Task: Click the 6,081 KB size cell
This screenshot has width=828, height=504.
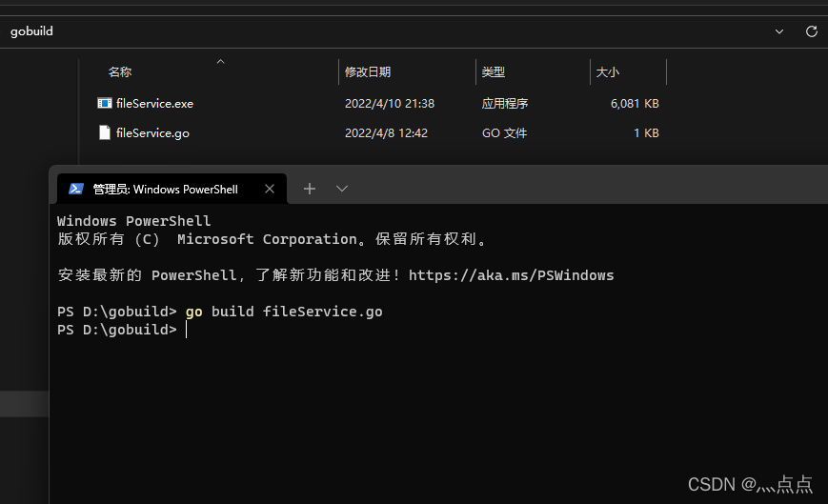Action: pos(635,104)
